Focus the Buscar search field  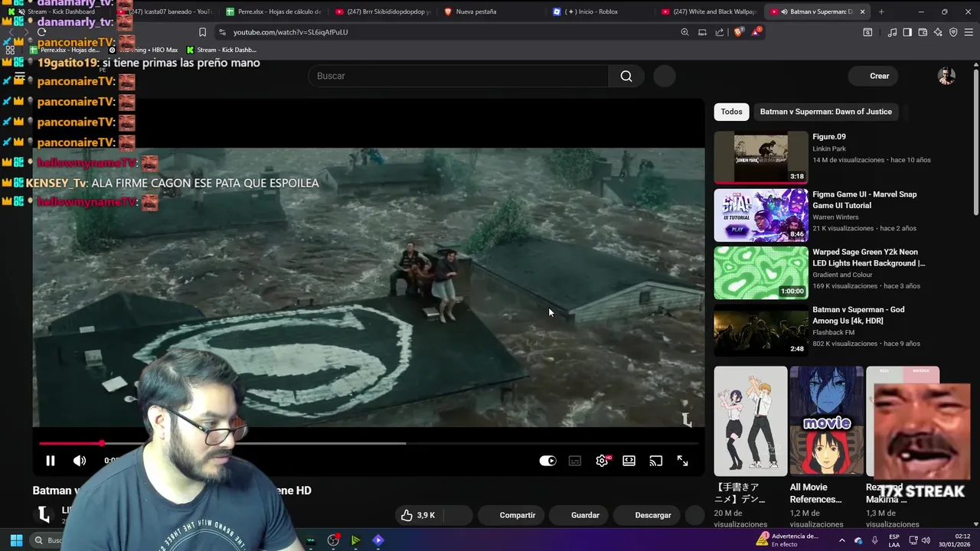458,76
